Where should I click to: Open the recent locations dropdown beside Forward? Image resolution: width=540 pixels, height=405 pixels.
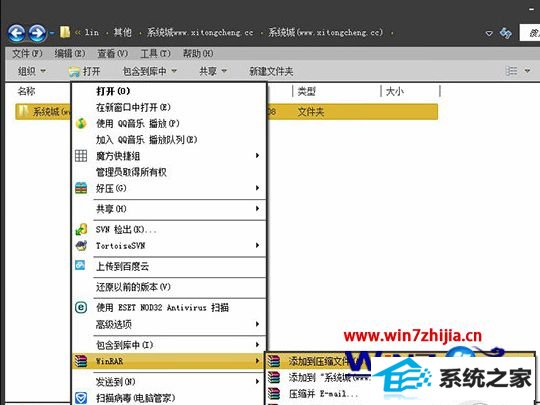pyautogui.click(x=52, y=33)
